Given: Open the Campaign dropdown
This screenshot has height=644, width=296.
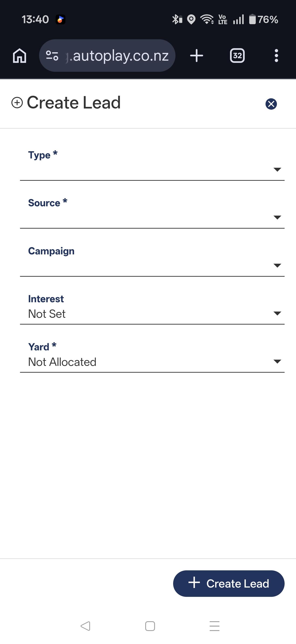Looking at the screenshot, I should [152, 265].
